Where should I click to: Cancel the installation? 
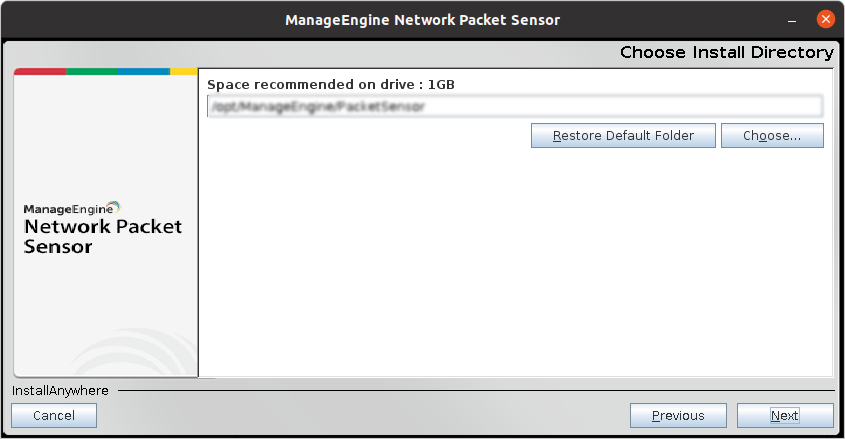click(54, 416)
